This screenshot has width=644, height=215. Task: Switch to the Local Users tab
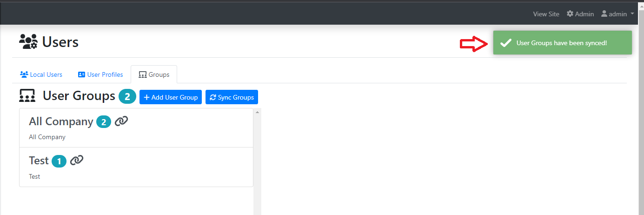click(x=41, y=74)
